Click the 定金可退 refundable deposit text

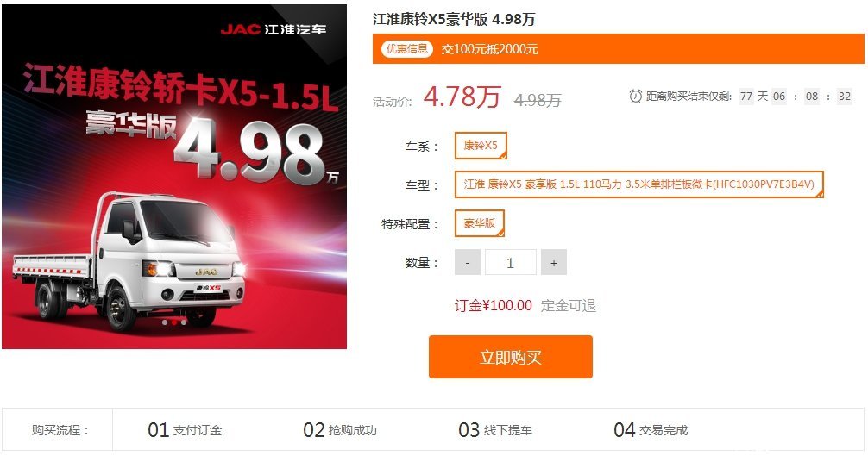pos(569,306)
